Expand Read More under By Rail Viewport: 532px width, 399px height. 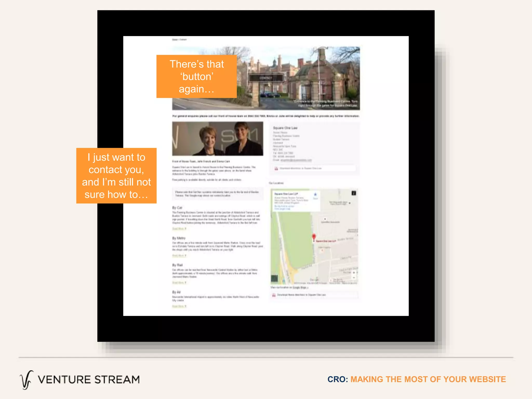179,283
